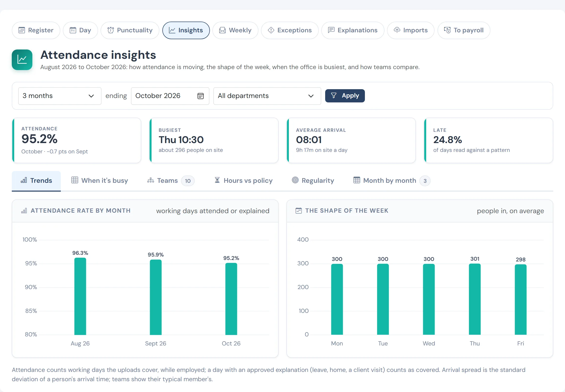Click the funnel filter icon on Apply

pos(334,96)
